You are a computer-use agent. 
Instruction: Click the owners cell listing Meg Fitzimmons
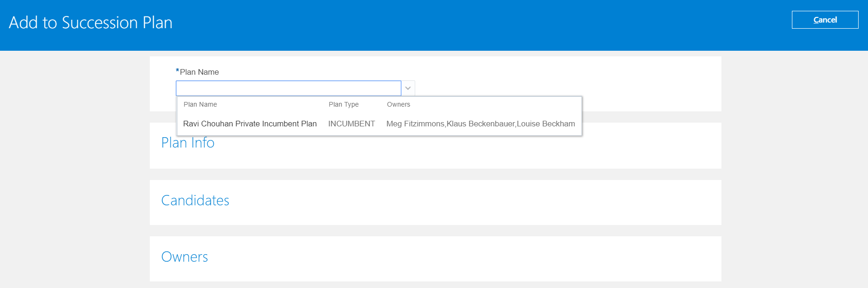480,124
